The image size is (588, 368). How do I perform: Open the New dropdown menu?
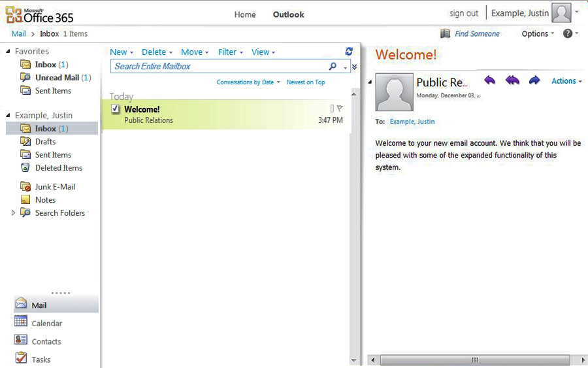click(122, 52)
